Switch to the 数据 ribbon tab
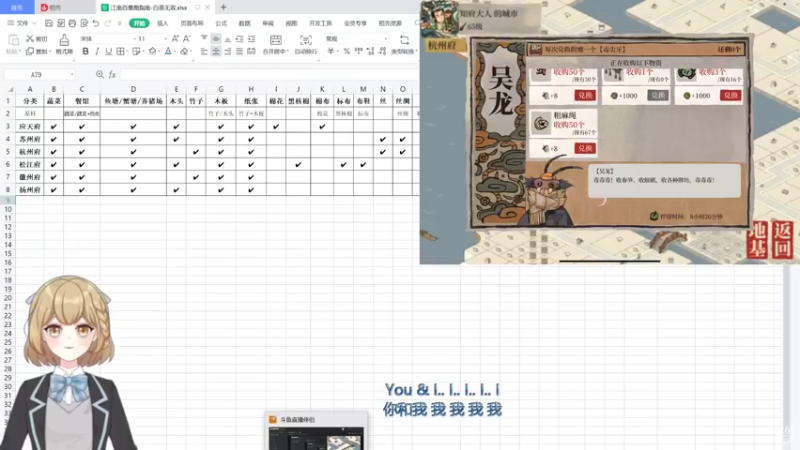This screenshot has width=800, height=450. [244, 23]
